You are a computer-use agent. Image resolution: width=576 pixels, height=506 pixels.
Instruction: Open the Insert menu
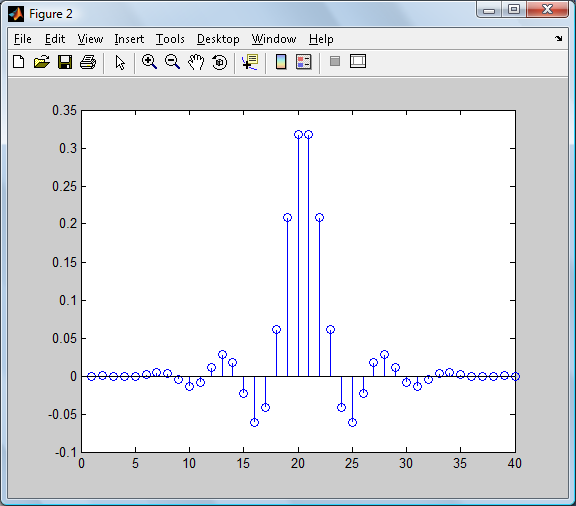[x=129, y=39]
